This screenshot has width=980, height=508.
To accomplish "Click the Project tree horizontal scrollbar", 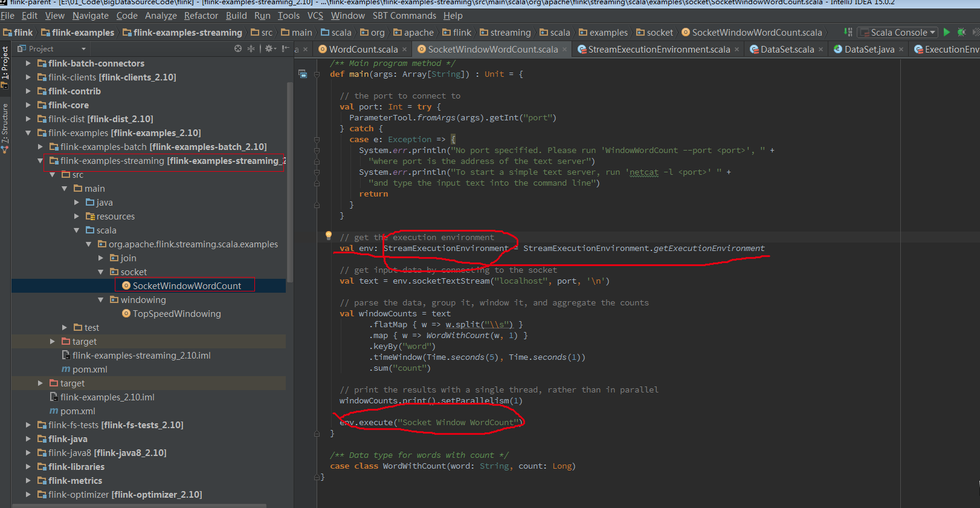I will click(139, 505).
